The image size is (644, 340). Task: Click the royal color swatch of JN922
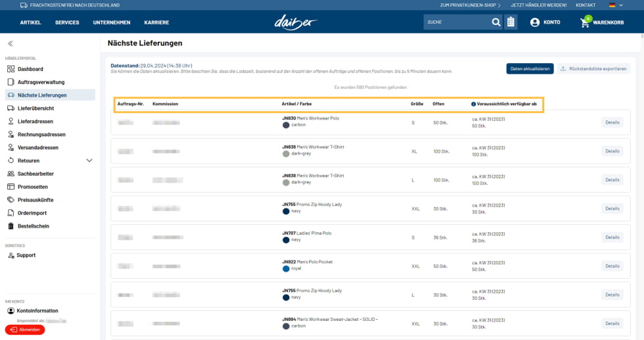[x=286, y=268]
